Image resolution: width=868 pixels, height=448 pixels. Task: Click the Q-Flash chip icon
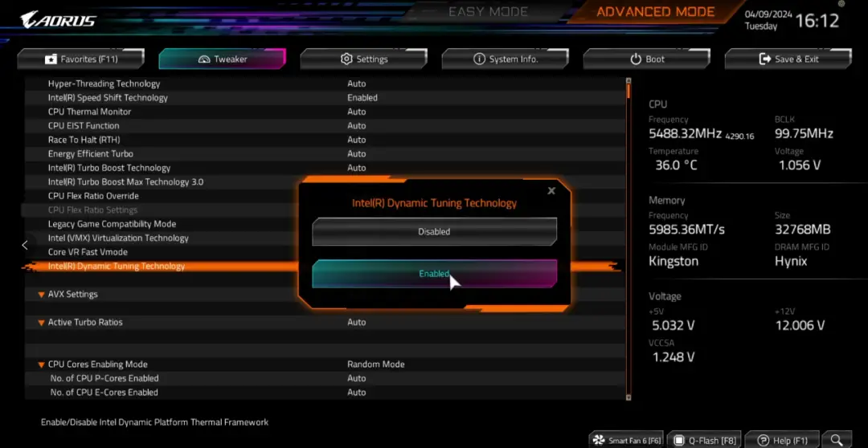[x=678, y=441]
